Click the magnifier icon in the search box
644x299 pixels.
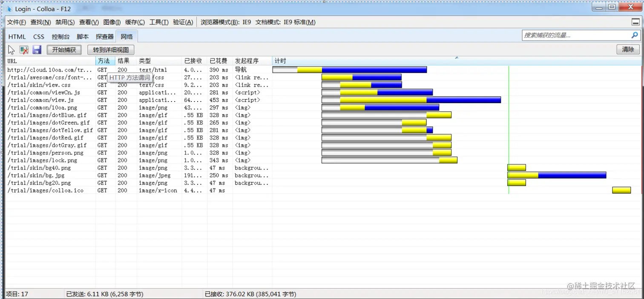tap(635, 35)
